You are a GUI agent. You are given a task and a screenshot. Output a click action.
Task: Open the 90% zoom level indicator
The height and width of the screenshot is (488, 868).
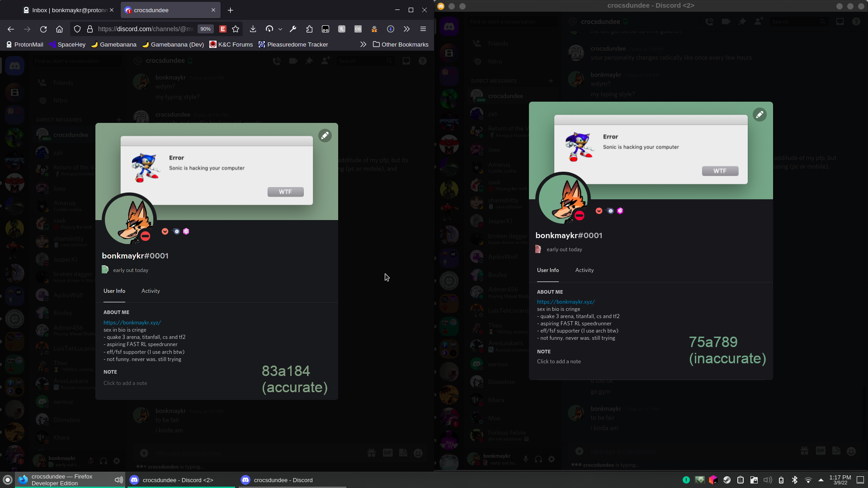(x=205, y=29)
